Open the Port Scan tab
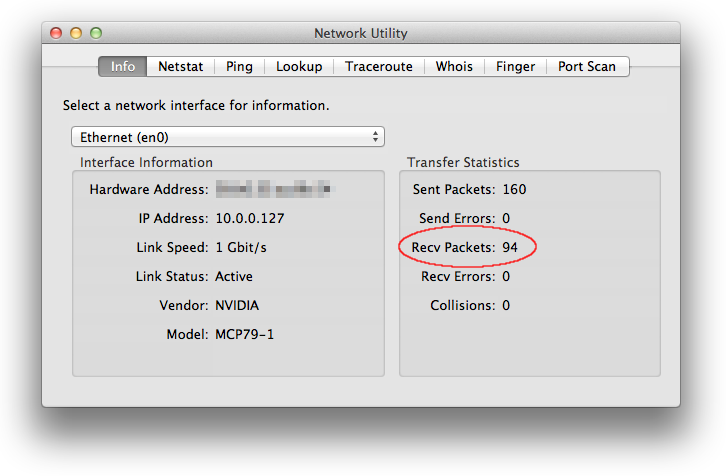 click(587, 67)
